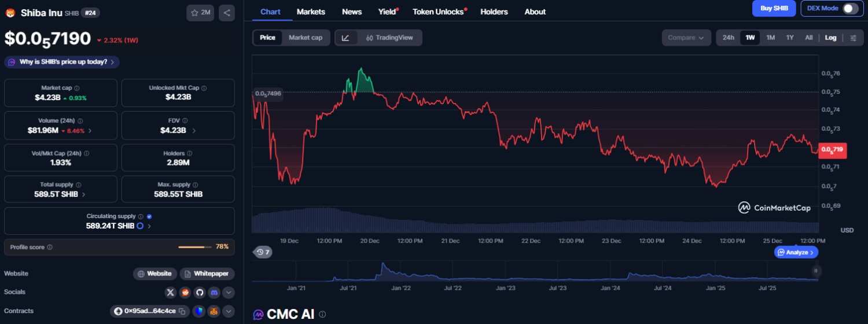Open the Discord social link
Screen dimensions: 868x324
point(214,292)
